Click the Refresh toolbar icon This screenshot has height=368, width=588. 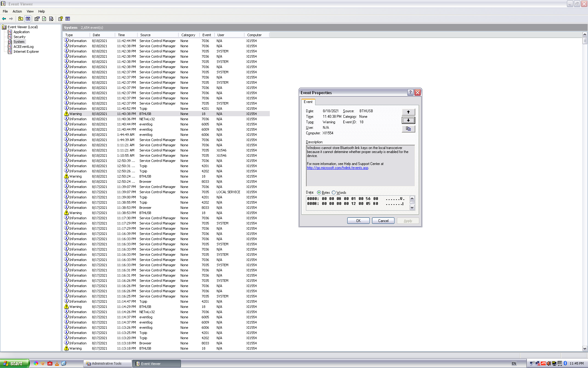pos(44,19)
